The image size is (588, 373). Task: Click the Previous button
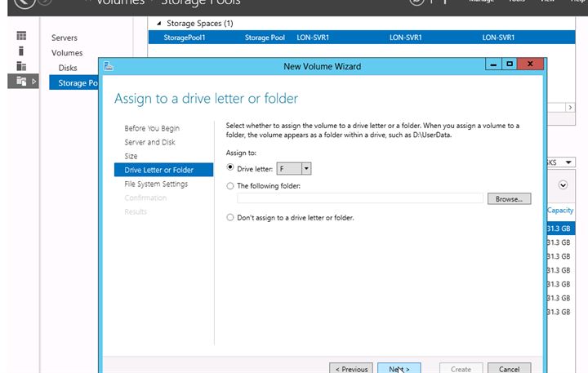point(351,368)
